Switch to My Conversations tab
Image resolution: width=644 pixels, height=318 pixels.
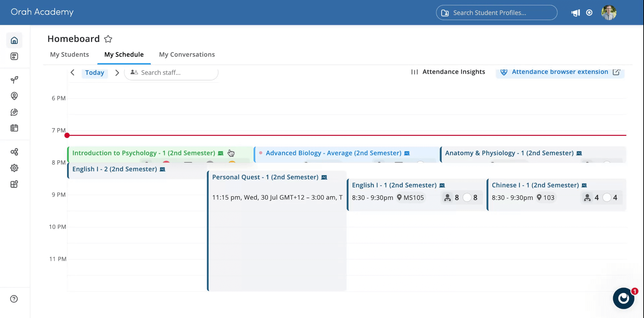(x=187, y=54)
